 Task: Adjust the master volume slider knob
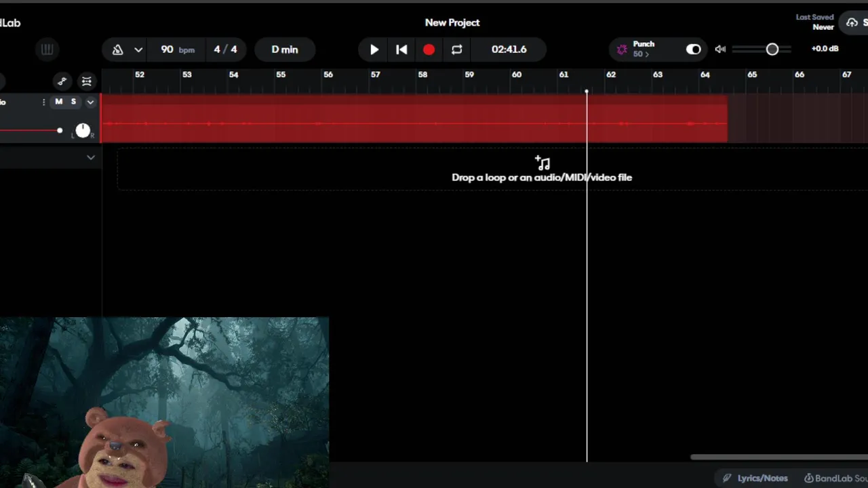(772, 49)
